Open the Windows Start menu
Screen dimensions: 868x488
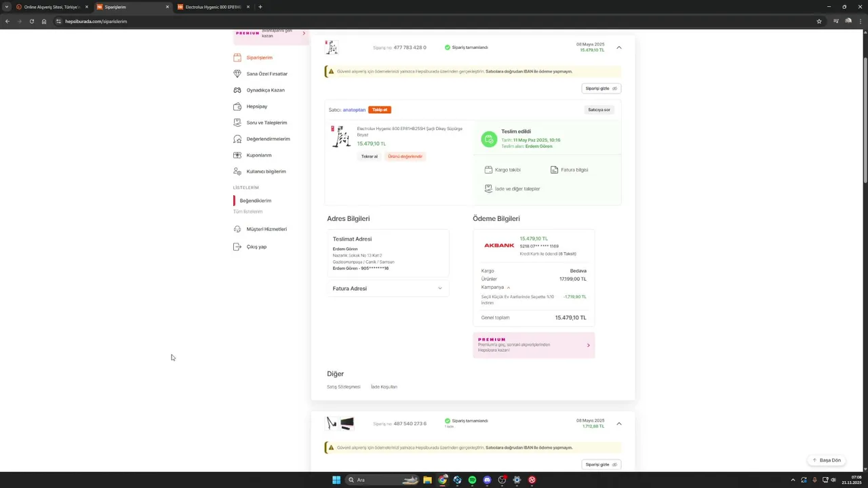pos(336,480)
